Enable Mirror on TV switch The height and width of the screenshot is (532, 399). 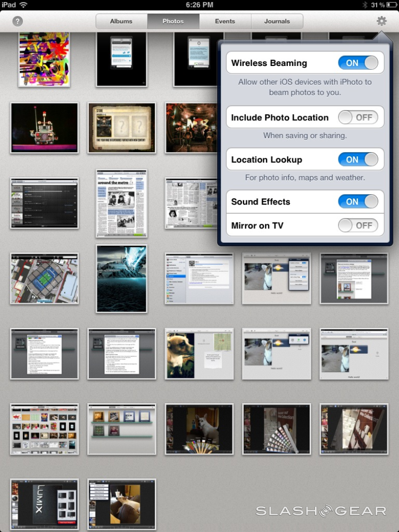pos(358,226)
